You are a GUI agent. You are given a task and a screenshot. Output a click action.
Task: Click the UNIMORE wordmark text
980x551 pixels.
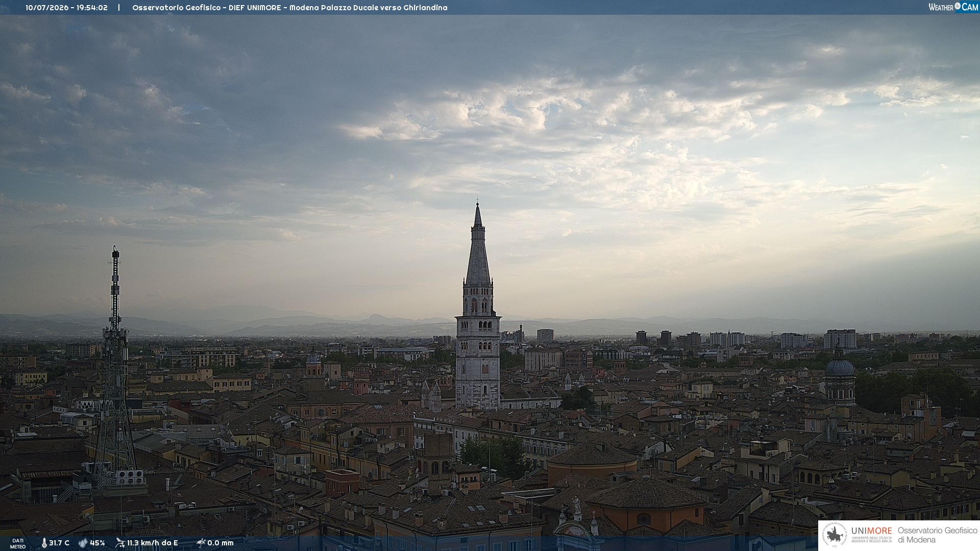pyautogui.click(x=872, y=531)
